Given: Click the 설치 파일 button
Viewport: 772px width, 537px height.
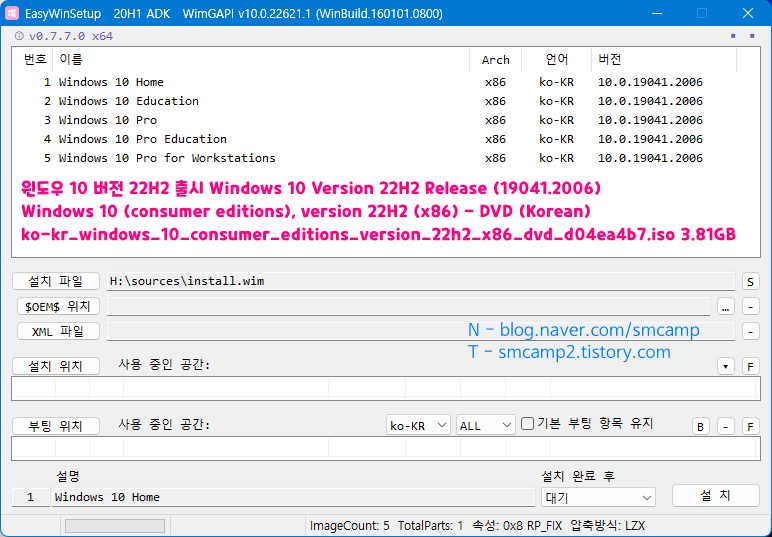Looking at the screenshot, I should [x=56, y=281].
